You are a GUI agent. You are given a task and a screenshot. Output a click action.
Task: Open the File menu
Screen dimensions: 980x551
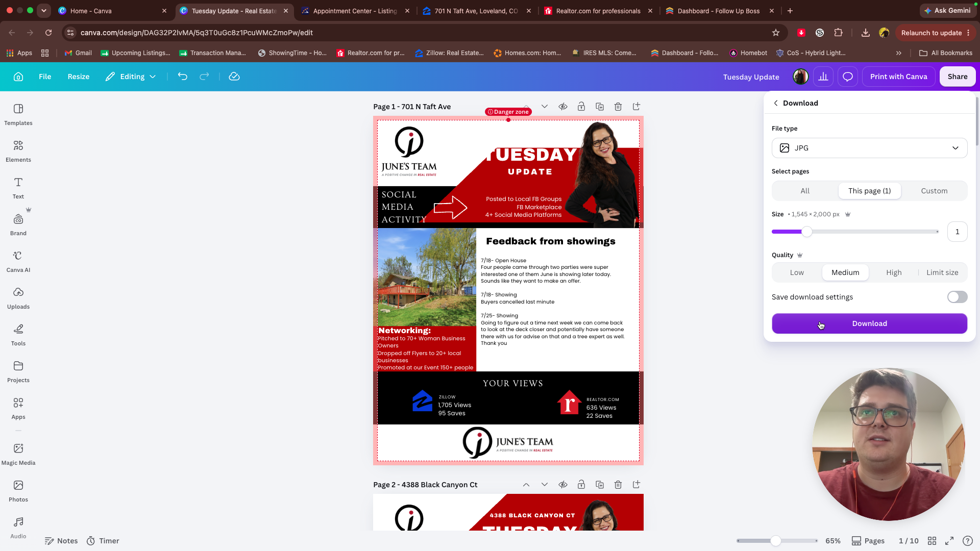tap(45, 77)
